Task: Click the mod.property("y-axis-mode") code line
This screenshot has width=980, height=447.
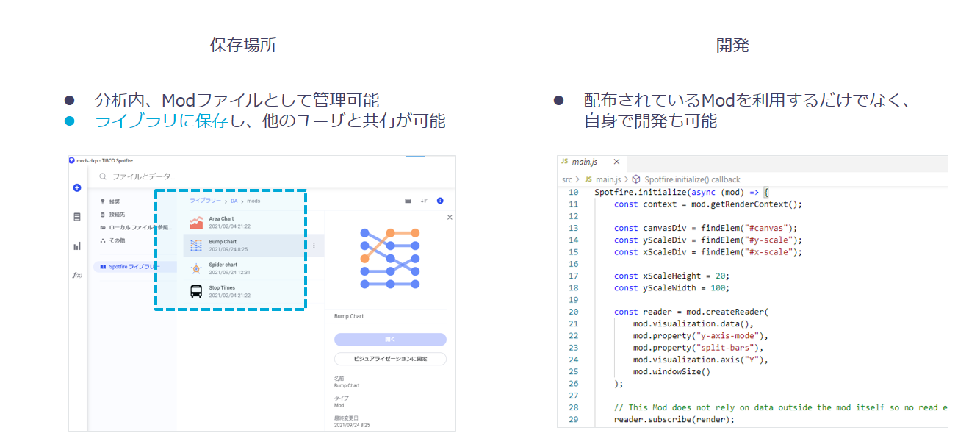Action: pos(701,336)
